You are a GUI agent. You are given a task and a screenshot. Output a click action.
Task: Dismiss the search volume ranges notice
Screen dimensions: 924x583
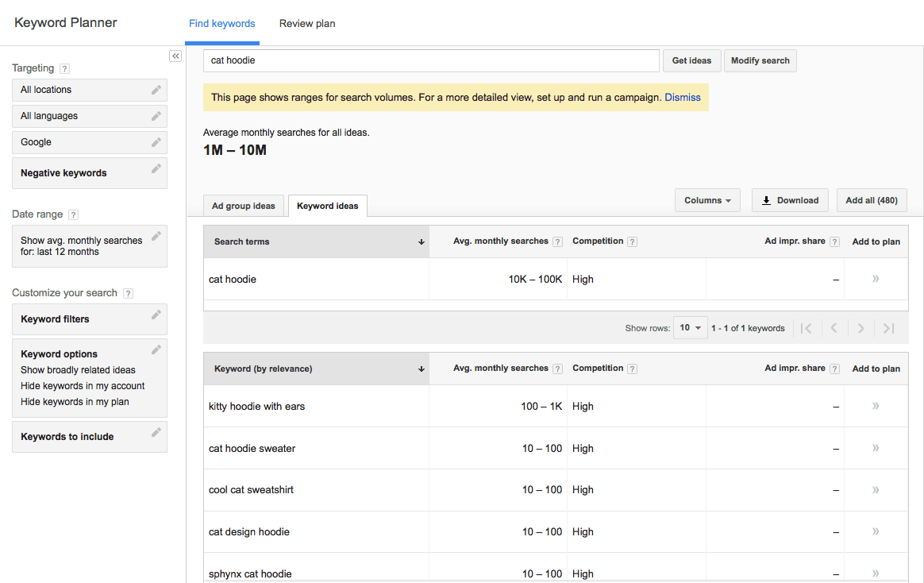[x=683, y=97]
